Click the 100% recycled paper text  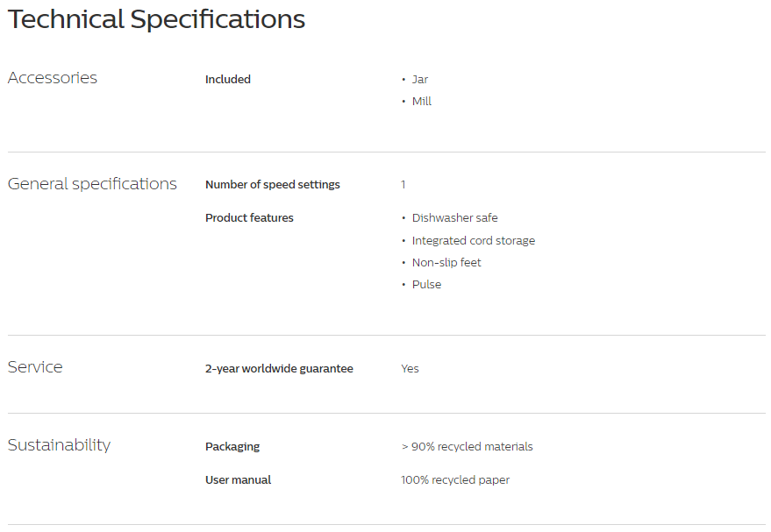pos(455,480)
